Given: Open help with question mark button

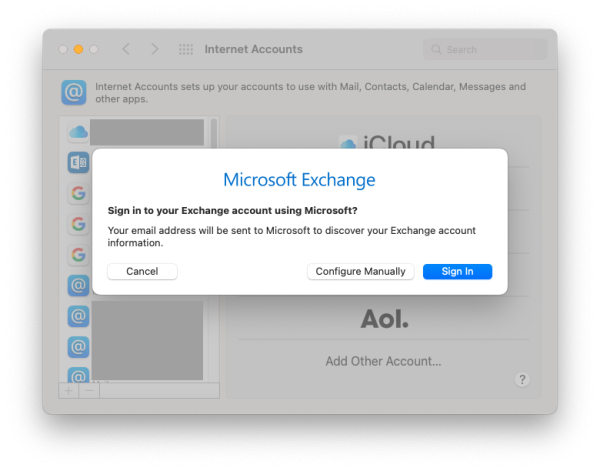Looking at the screenshot, I should [522, 380].
